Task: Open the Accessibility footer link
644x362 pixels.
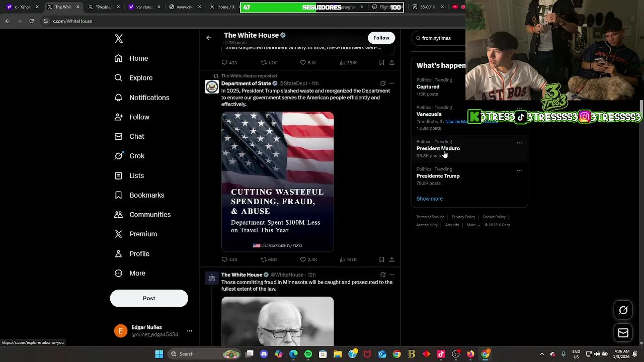Action: tap(427, 225)
